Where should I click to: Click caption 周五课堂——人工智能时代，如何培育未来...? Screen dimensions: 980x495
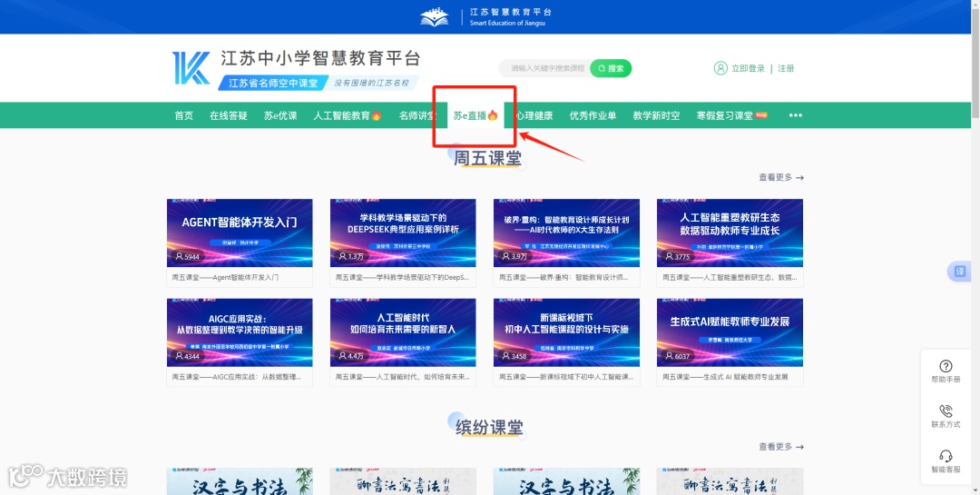(402, 377)
